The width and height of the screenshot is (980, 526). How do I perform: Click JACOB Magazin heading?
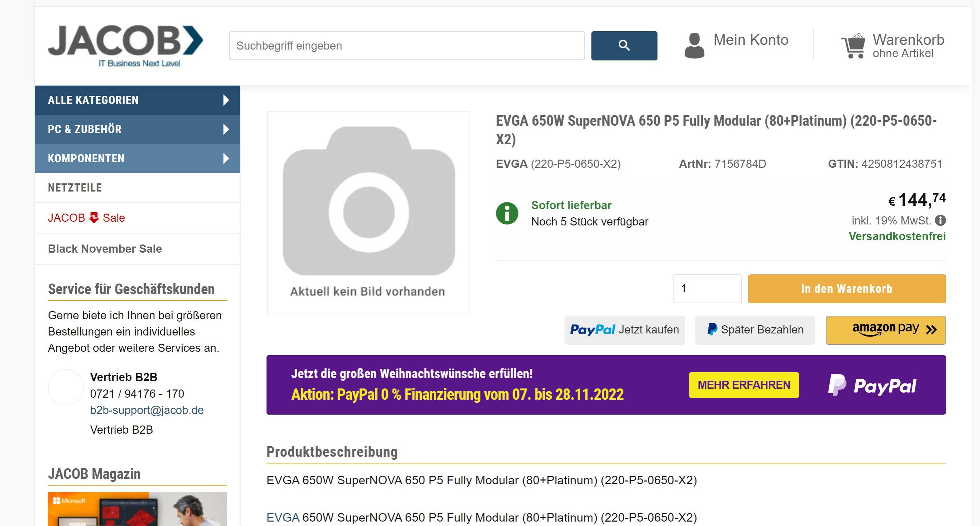coord(94,474)
